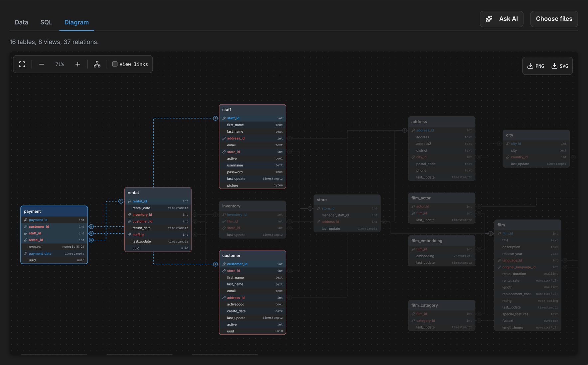Screen dimensions: 588x365
Task: Click the auto-layout hierarchy icon
Action: pyautogui.click(x=97, y=64)
